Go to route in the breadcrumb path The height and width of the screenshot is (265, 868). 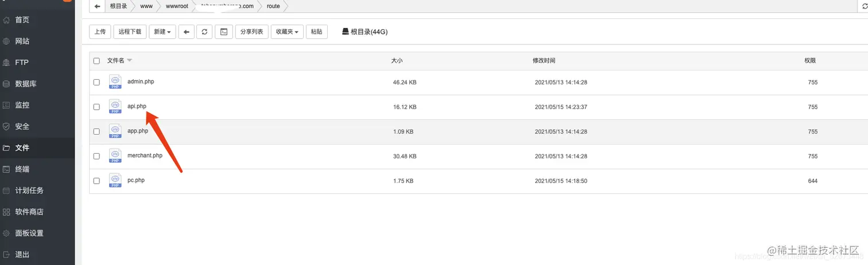[x=273, y=6]
